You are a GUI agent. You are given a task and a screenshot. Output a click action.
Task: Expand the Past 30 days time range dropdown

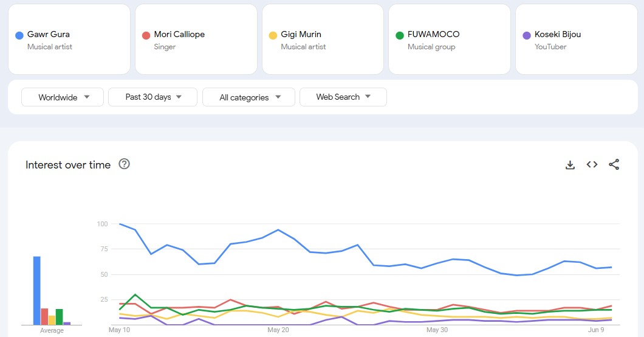[x=152, y=97]
